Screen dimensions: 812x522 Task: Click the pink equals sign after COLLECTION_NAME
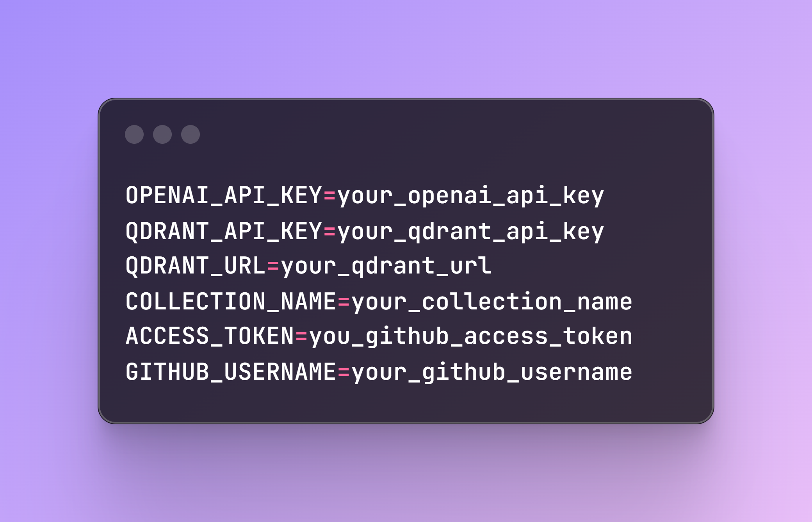click(x=344, y=302)
